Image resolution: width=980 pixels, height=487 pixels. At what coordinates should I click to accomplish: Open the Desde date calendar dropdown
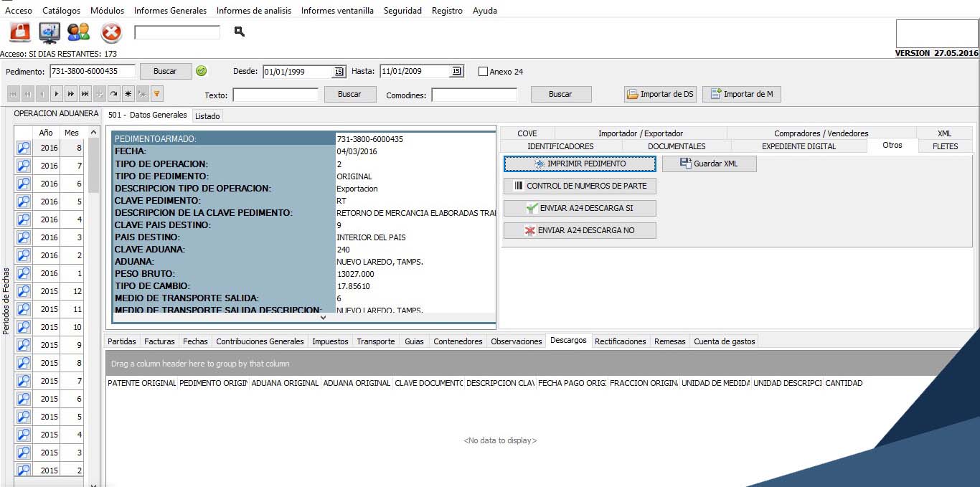coord(339,72)
